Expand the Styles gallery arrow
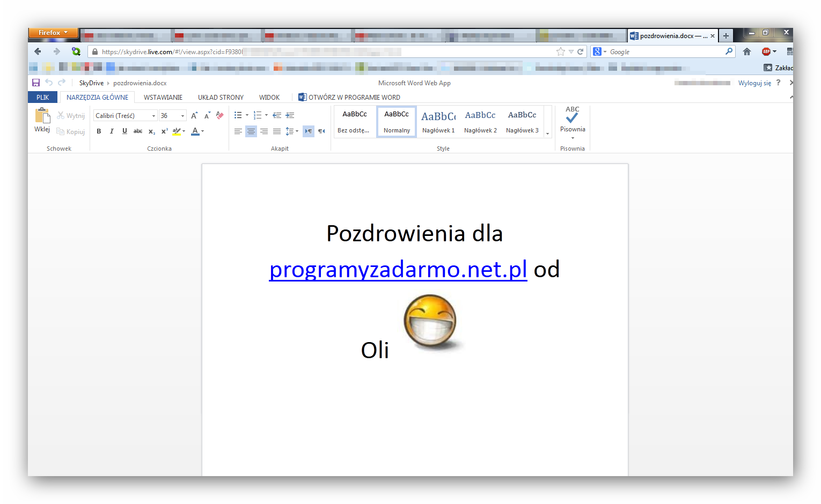The height and width of the screenshot is (504, 821). [548, 134]
